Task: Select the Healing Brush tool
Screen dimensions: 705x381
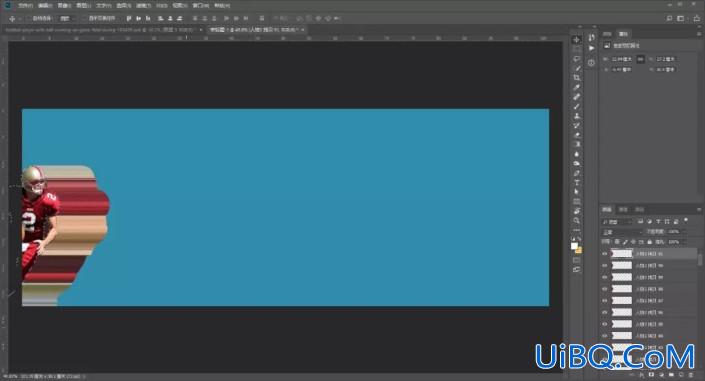Action: [x=576, y=97]
